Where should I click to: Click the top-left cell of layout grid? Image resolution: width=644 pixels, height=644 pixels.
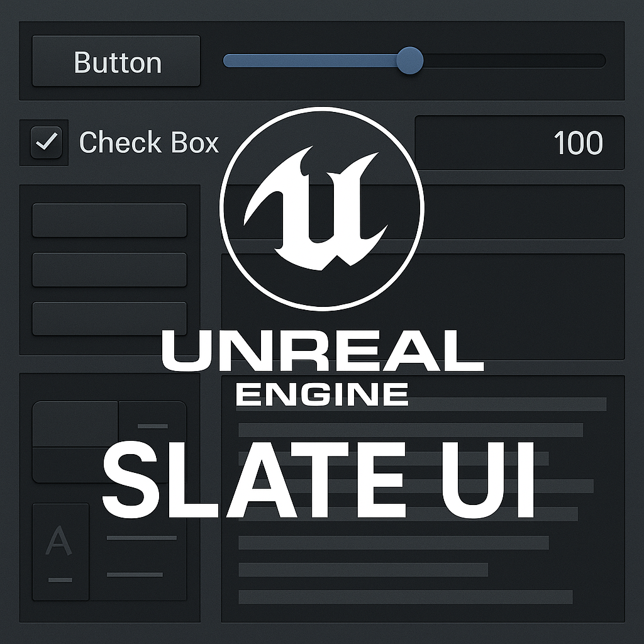point(75,424)
